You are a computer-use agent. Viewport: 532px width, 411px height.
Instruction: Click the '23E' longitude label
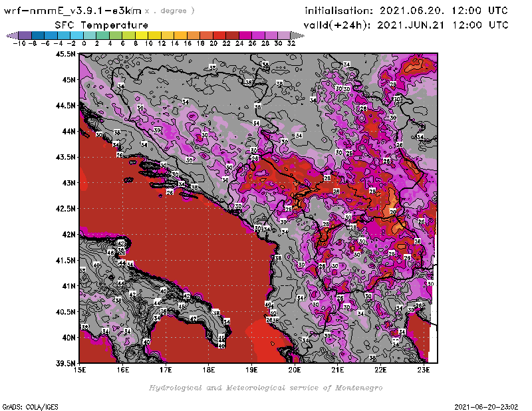(424, 370)
